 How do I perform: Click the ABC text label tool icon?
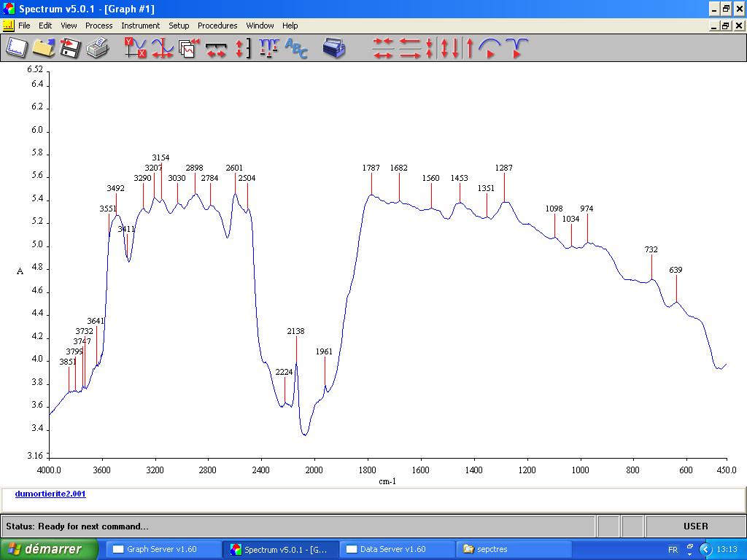(x=296, y=48)
